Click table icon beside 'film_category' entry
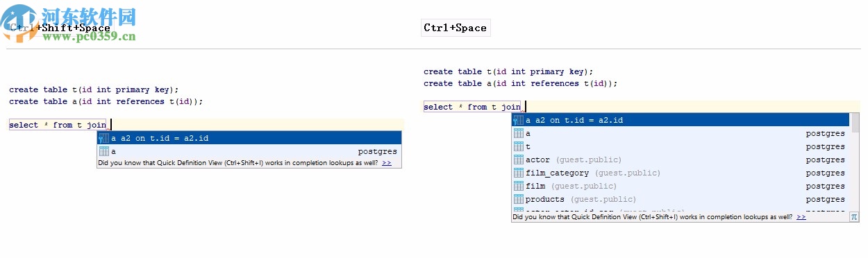The width and height of the screenshot is (868, 258). click(518, 173)
